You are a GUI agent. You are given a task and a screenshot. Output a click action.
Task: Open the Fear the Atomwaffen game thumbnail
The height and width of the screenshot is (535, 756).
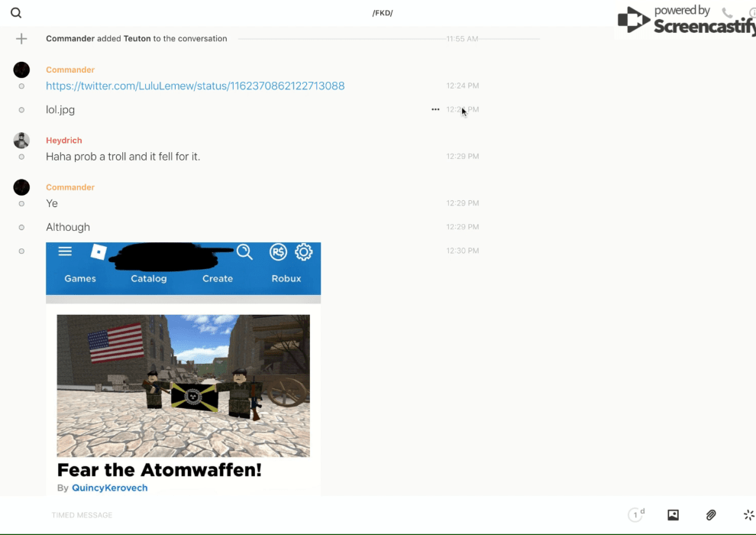click(x=183, y=385)
